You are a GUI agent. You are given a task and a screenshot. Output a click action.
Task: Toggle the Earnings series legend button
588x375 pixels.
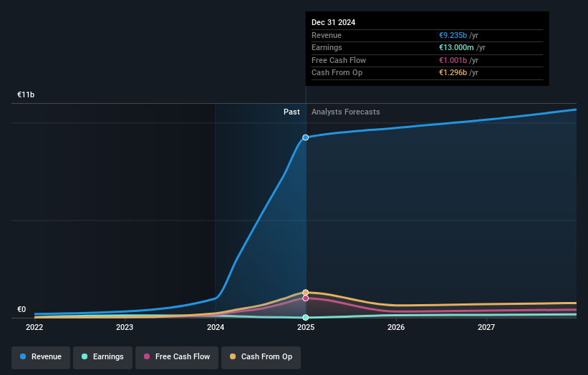(102, 357)
